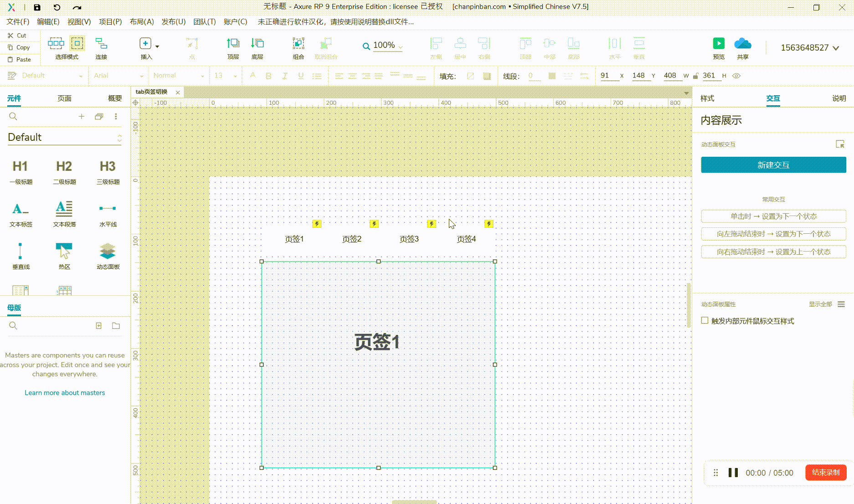The image size is (854, 504).
Task: Cut the selected widget
Action: pos(17,36)
